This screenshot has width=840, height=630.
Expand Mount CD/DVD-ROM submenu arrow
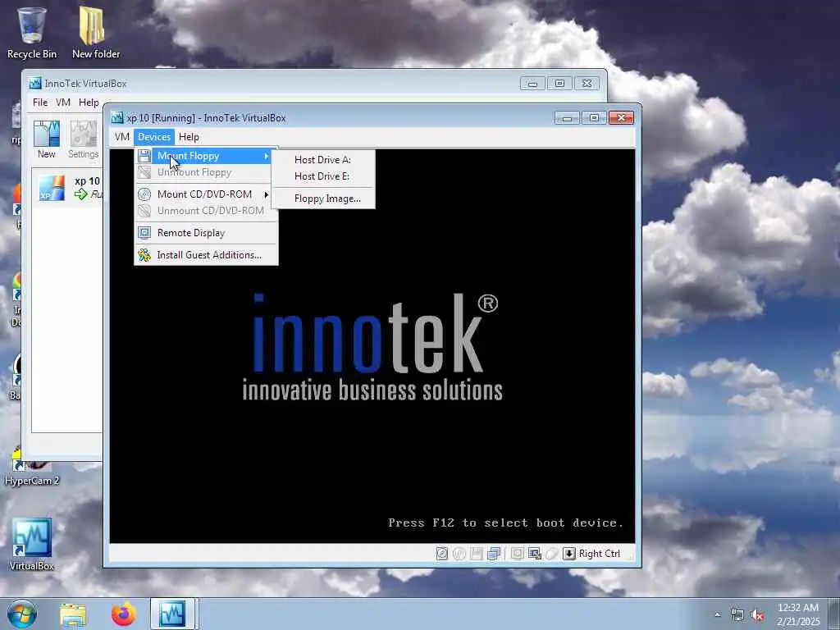(267, 194)
